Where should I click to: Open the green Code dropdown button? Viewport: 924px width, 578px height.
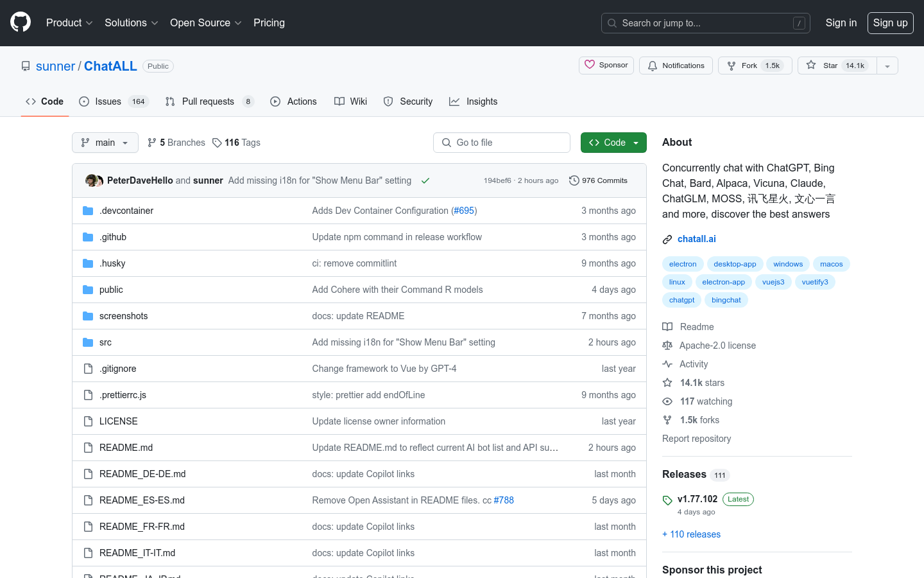pyautogui.click(x=613, y=143)
